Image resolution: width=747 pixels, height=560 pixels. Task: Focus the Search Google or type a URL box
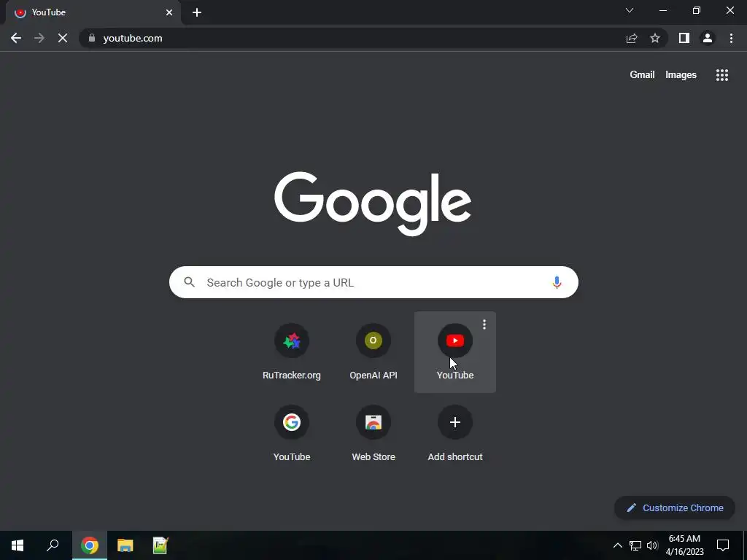pos(373,282)
